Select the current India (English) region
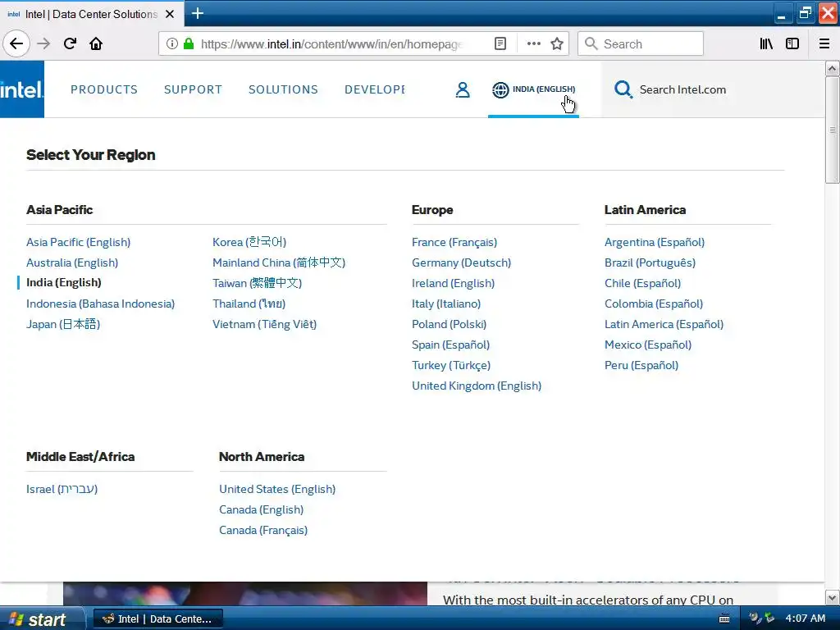840x630 pixels. pos(64,282)
